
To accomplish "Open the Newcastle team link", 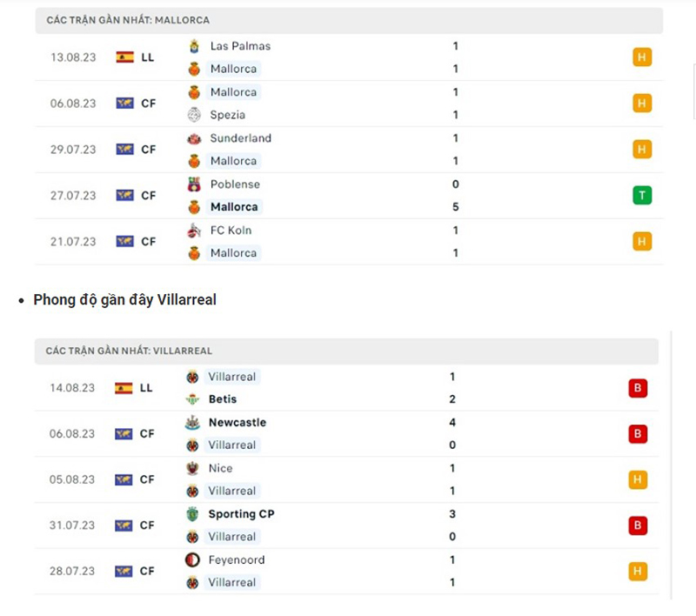I will pos(238,423).
